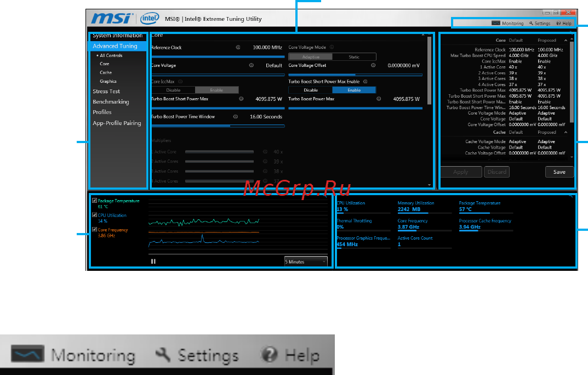Viewport: 588px width, 375px height.
Task: Click the 1 Active Core multiplier slider
Action: click(x=219, y=152)
